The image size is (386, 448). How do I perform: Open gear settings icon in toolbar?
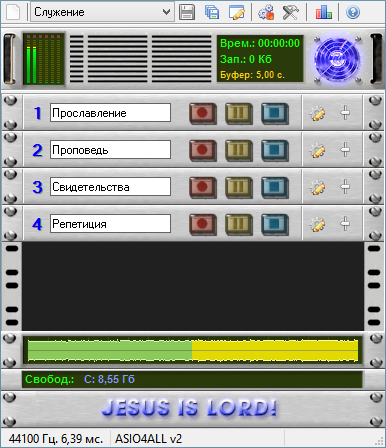pos(266,12)
